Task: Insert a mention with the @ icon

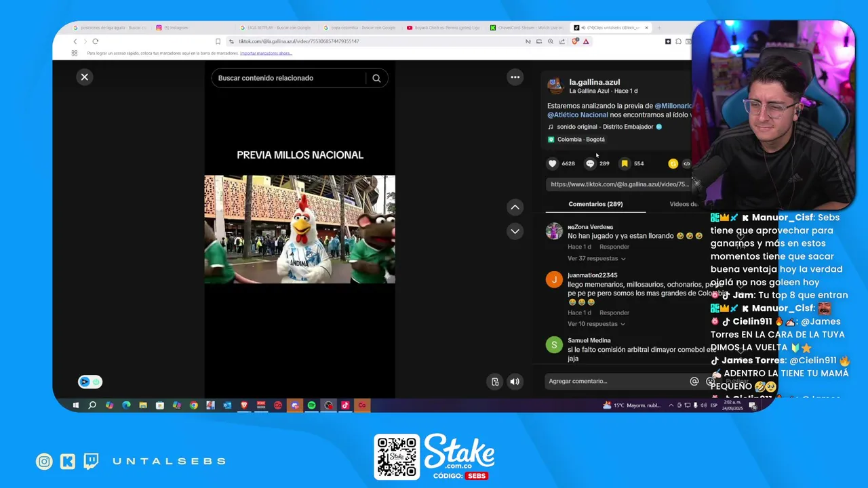Action: pos(694,382)
